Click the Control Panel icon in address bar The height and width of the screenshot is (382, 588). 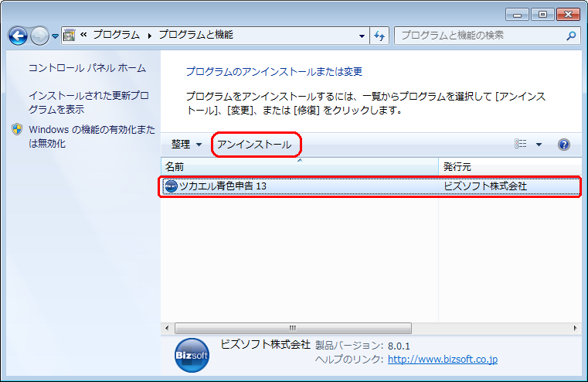click(x=70, y=36)
